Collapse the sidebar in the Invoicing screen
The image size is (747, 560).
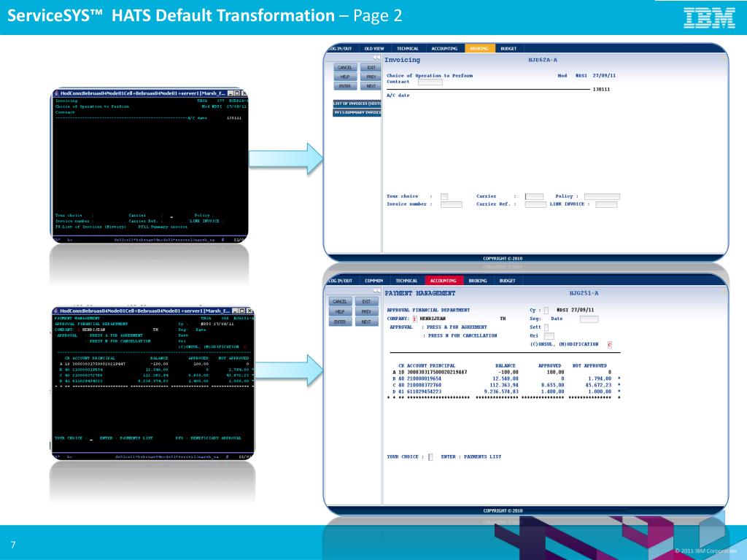coord(376,57)
